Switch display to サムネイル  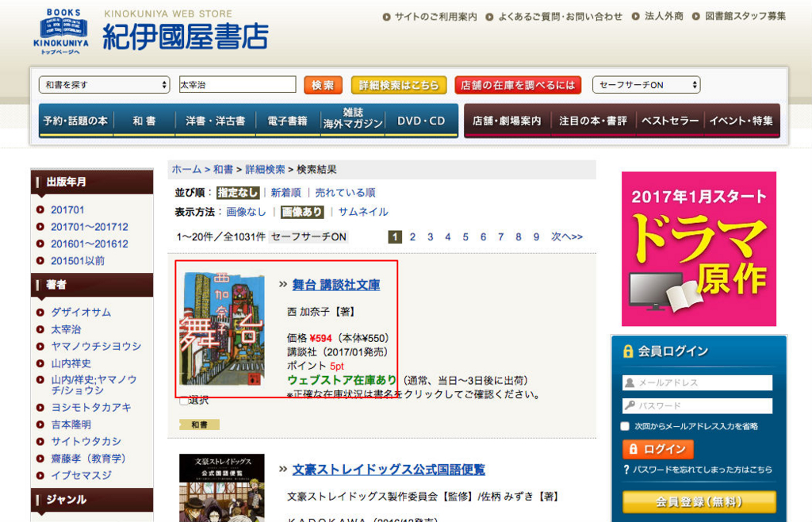(363, 212)
